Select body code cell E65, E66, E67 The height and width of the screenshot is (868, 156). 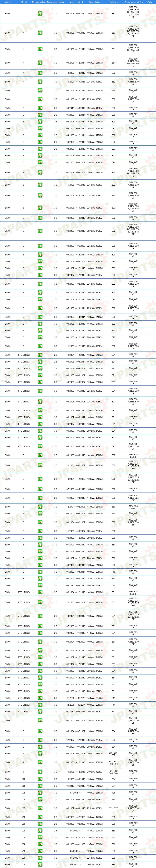(113, 754)
